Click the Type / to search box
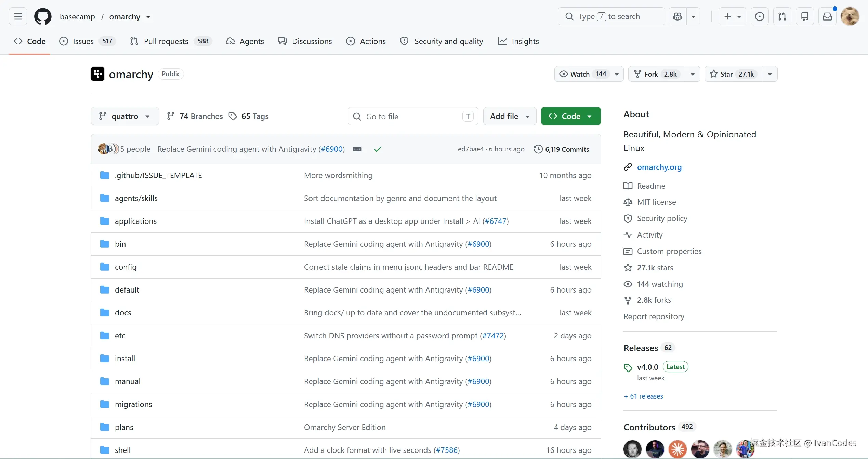 (611, 16)
